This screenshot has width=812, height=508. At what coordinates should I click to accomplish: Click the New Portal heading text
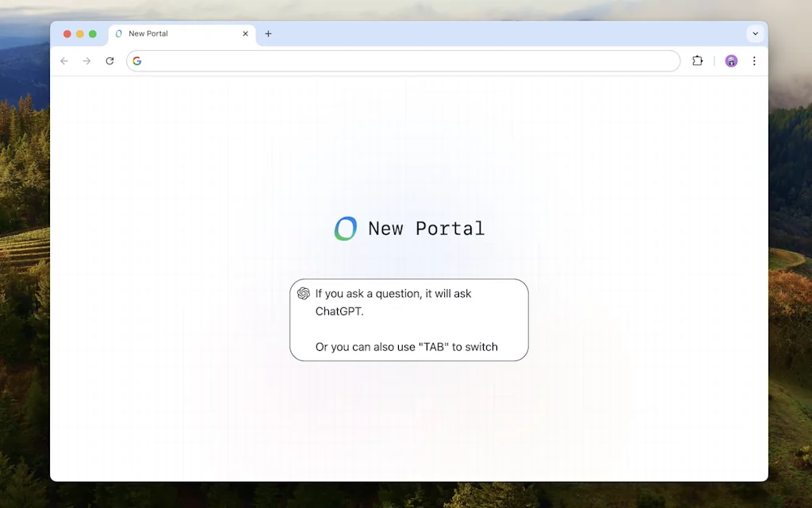coord(426,229)
